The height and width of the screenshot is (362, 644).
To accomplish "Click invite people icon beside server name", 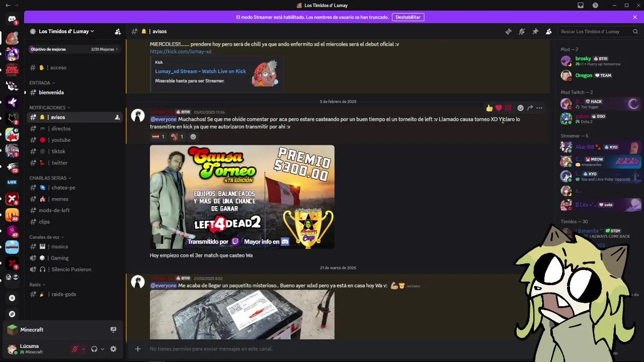I will pyautogui.click(x=118, y=31).
